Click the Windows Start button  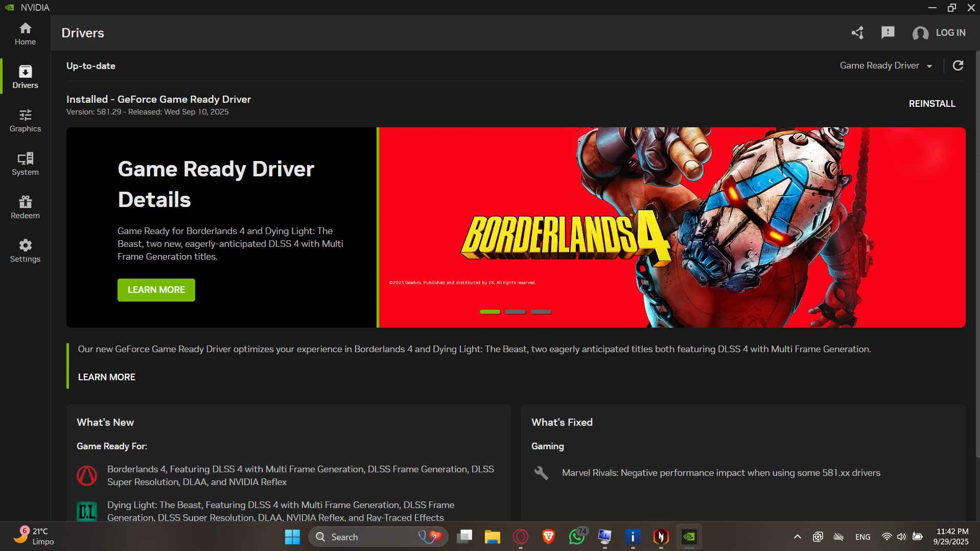tap(292, 537)
